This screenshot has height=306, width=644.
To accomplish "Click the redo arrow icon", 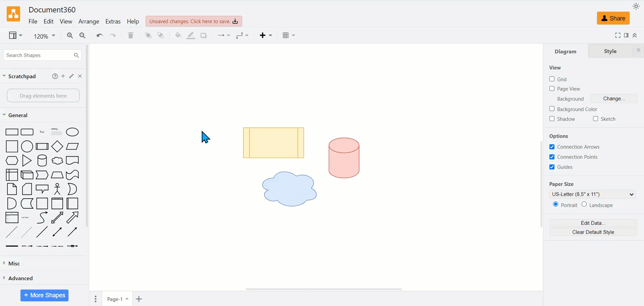I will coord(113,36).
